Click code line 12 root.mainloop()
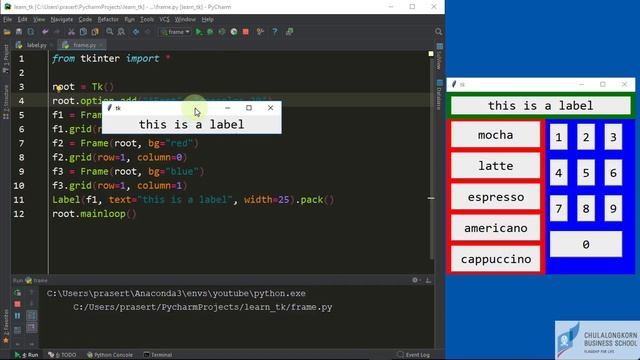640x360 pixels. [x=94, y=214]
